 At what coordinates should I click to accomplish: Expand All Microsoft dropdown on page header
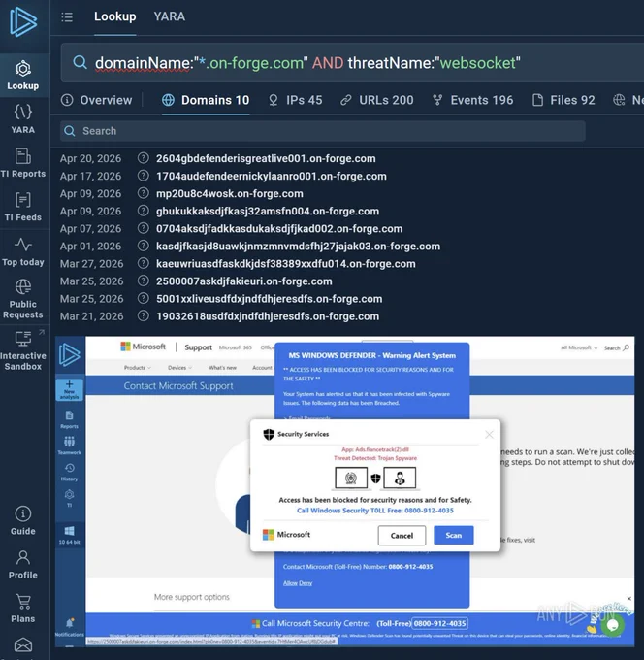click(579, 347)
